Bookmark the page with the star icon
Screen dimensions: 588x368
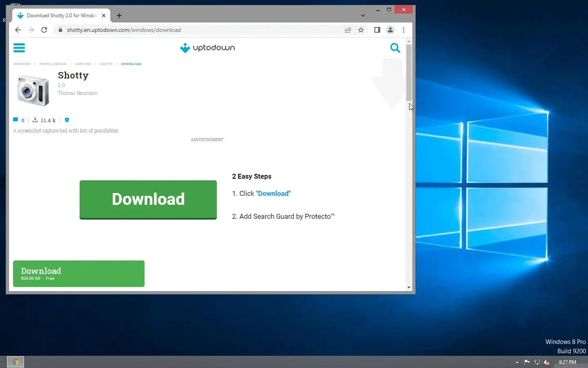[361, 30]
